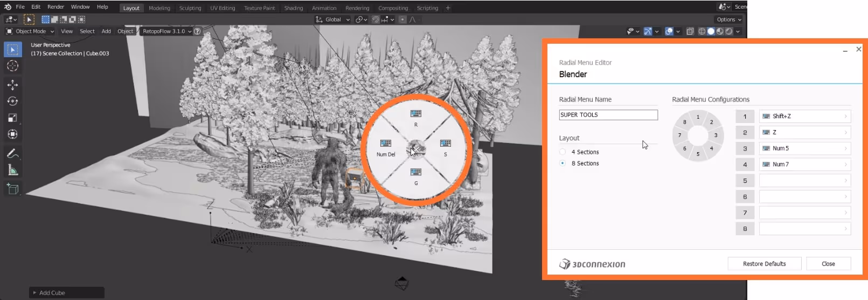Click the Blender logo icon
868x300 pixels.
point(8,7)
